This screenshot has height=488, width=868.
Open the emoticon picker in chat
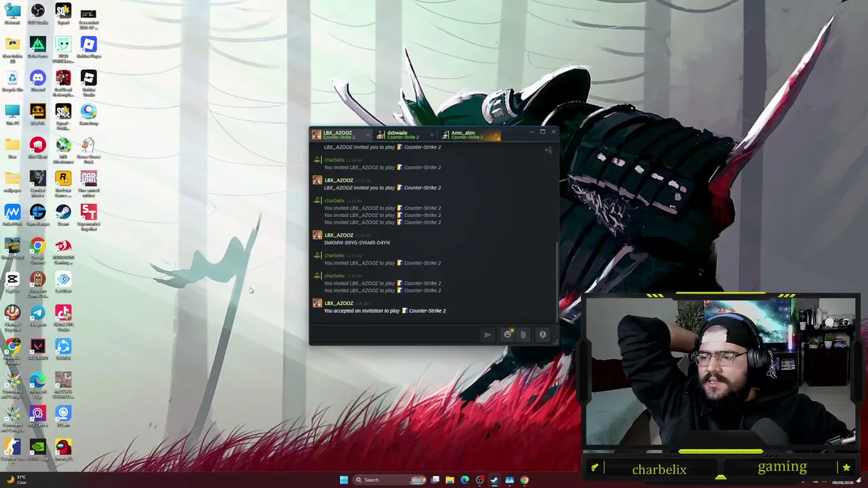[x=507, y=334]
